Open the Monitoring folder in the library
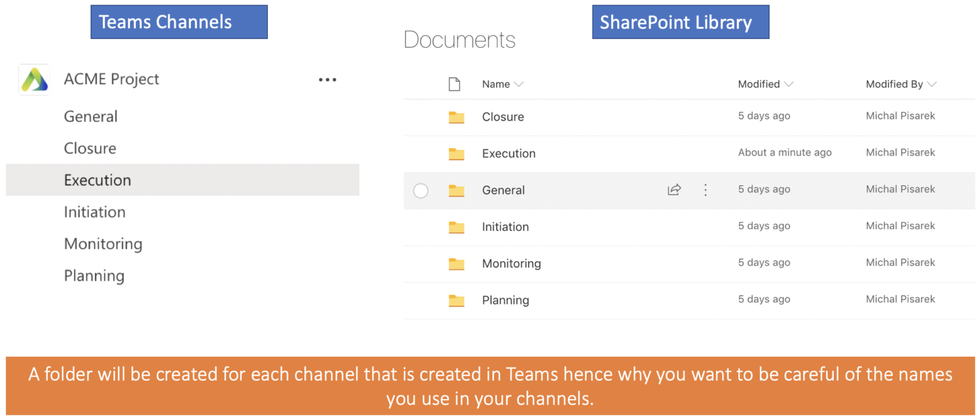Screen dimensions: 980x420 point(512,263)
